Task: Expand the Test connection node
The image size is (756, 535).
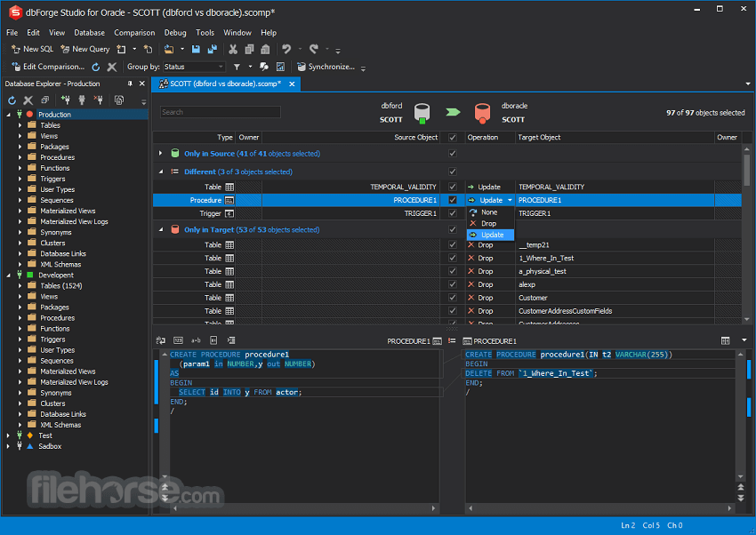Action: coord(8,435)
